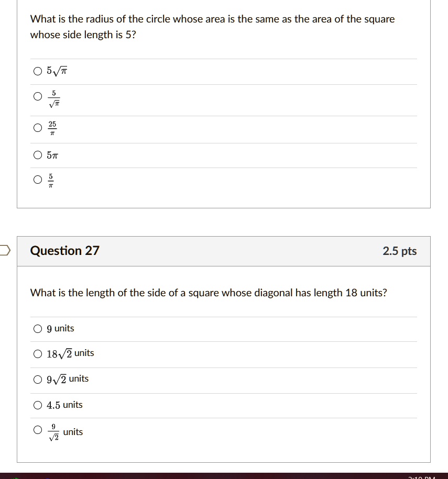This screenshot has height=479, width=448.
Task: Choose the 5/√π answer option
Action: 37,96
